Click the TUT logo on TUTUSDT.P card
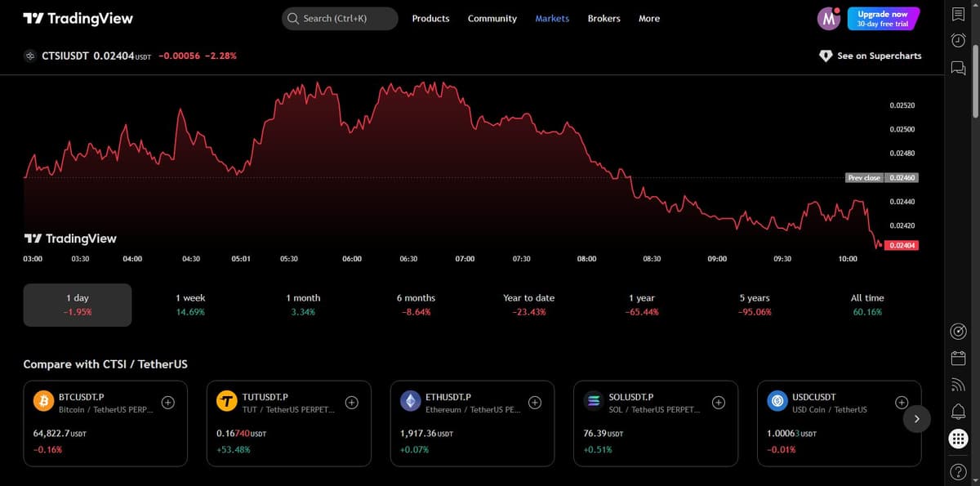This screenshot has height=486, width=980. (226, 402)
